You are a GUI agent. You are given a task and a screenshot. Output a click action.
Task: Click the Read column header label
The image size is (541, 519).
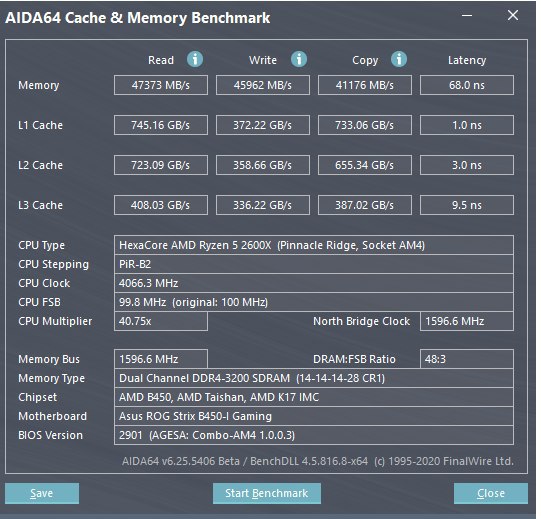pyautogui.click(x=161, y=60)
